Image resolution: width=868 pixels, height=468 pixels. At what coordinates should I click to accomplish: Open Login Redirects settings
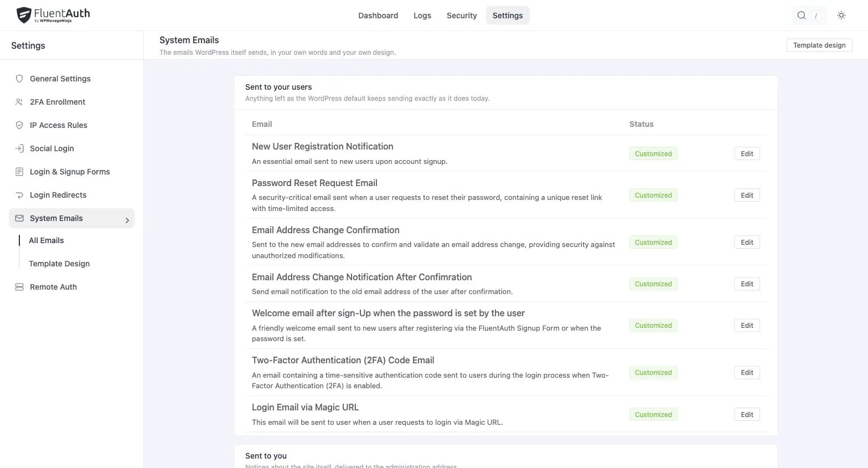(71, 195)
